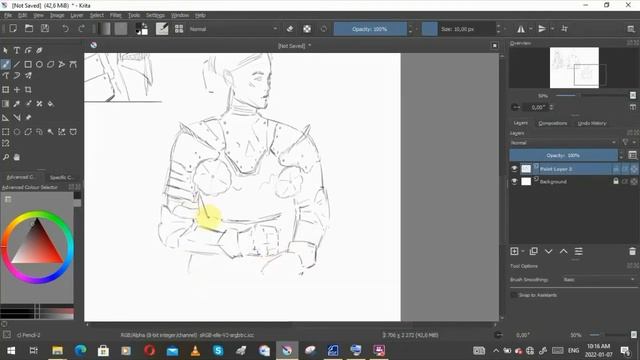Image resolution: width=640 pixels, height=360 pixels.
Task: Hide the Background layer eye
Action: tap(515, 181)
